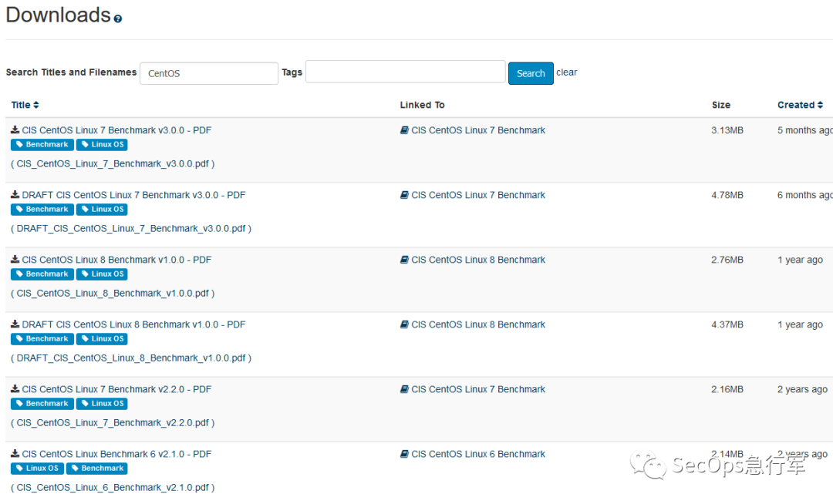
Task: Sort table by the Created column
Action: coord(800,105)
